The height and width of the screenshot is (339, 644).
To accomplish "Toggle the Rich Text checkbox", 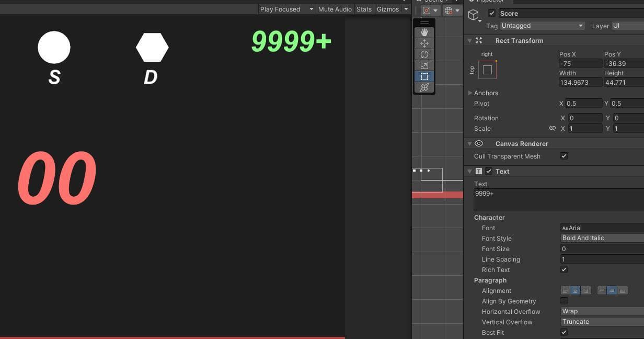I will tap(564, 269).
